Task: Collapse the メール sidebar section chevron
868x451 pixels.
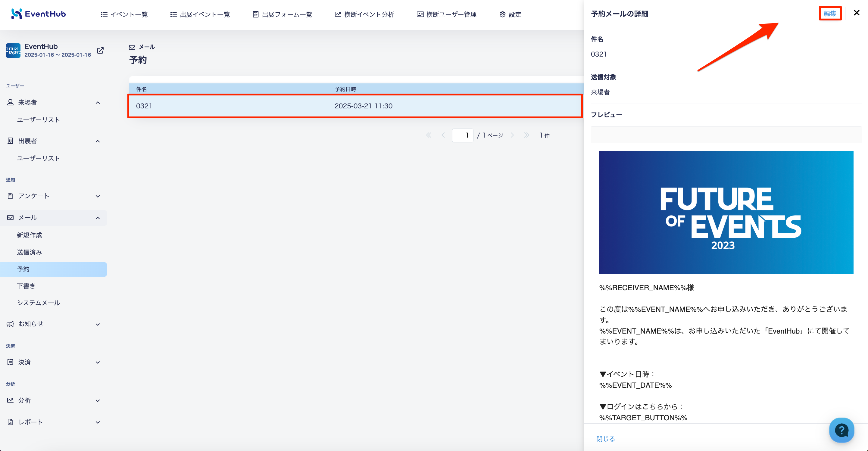Action: click(x=98, y=218)
